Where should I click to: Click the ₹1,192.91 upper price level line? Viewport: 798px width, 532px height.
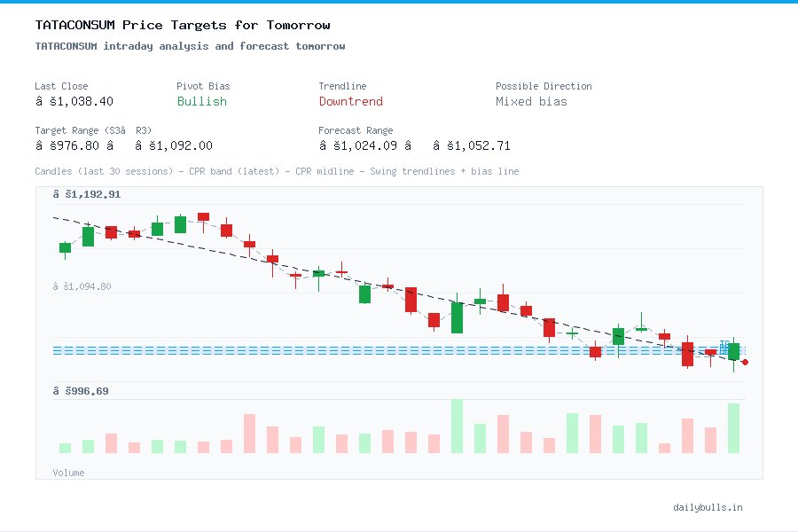coord(87,193)
